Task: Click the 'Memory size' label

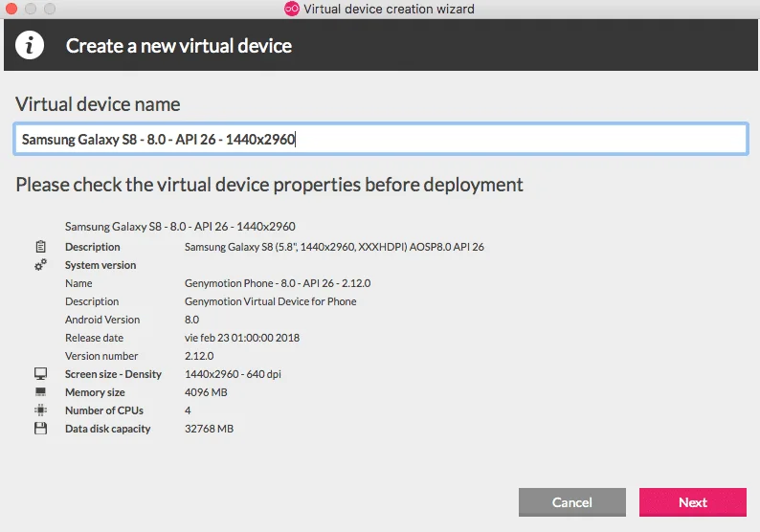Action: (95, 392)
